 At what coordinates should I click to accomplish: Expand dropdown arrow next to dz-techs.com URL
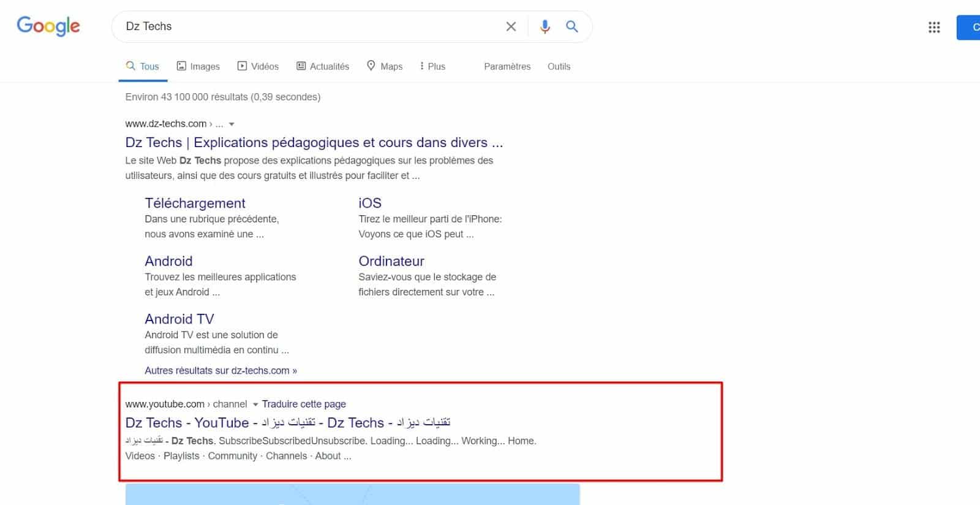(x=232, y=124)
